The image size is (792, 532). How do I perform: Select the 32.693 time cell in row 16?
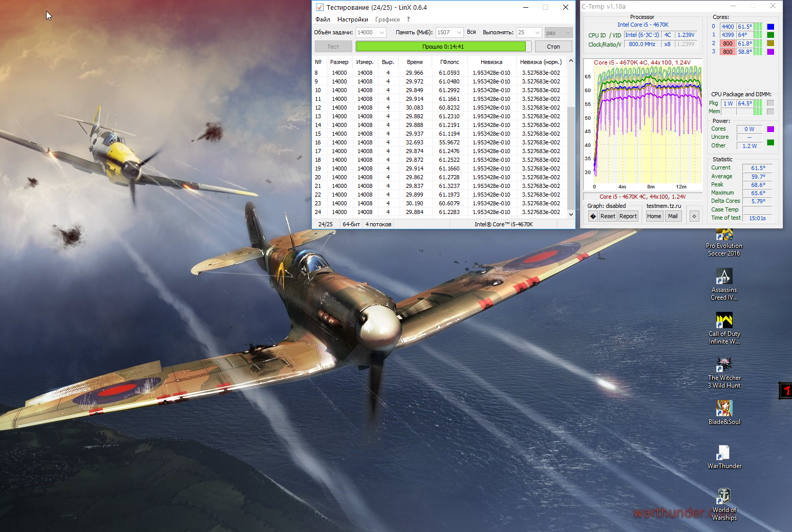point(415,142)
